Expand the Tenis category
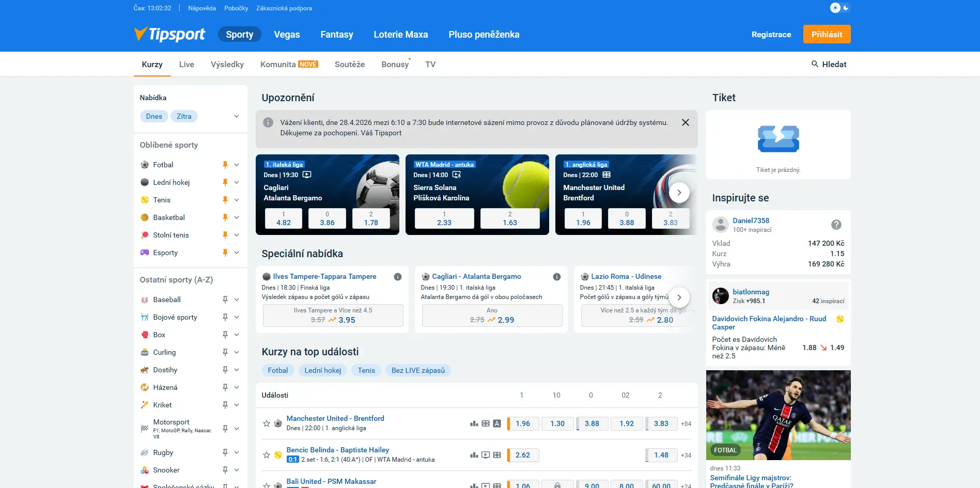980x488 pixels. pyautogui.click(x=237, y=200)
